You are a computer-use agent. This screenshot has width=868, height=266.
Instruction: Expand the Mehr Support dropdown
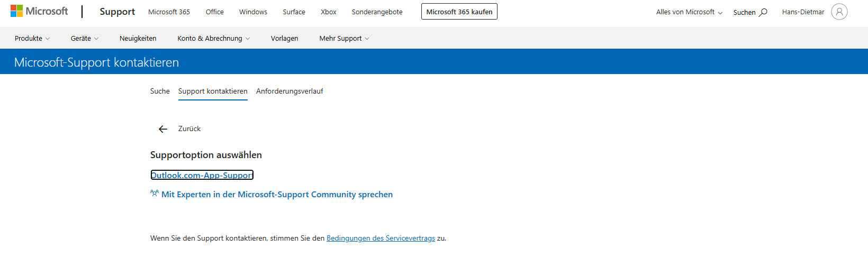[x=345, y=39]
